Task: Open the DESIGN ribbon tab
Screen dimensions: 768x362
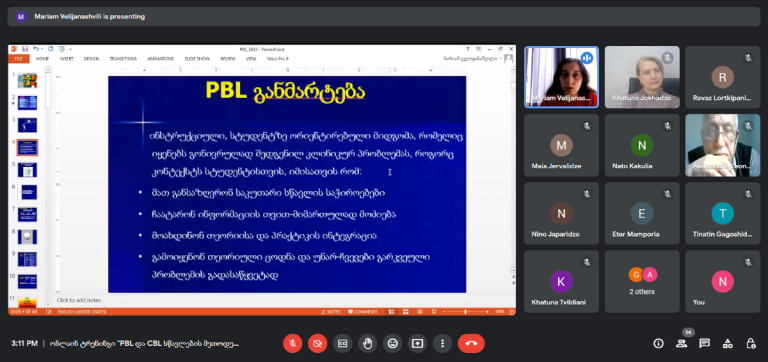Action: [91, 59]
